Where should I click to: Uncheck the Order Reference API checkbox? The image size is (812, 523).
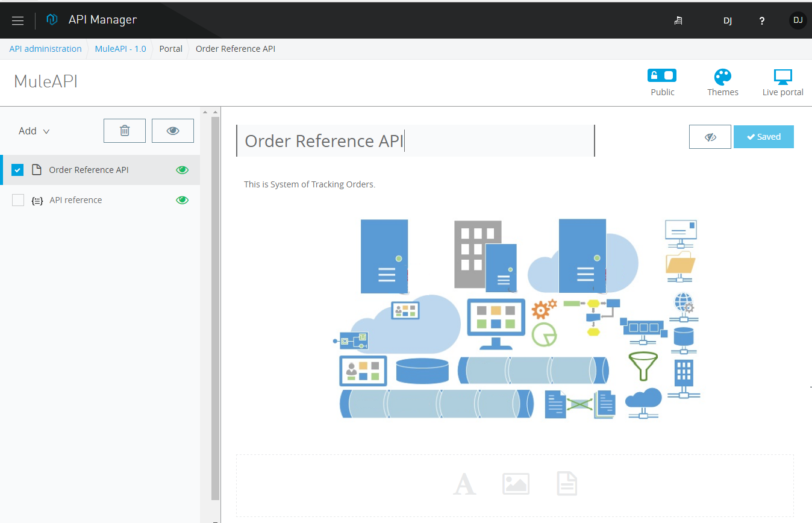17,169
